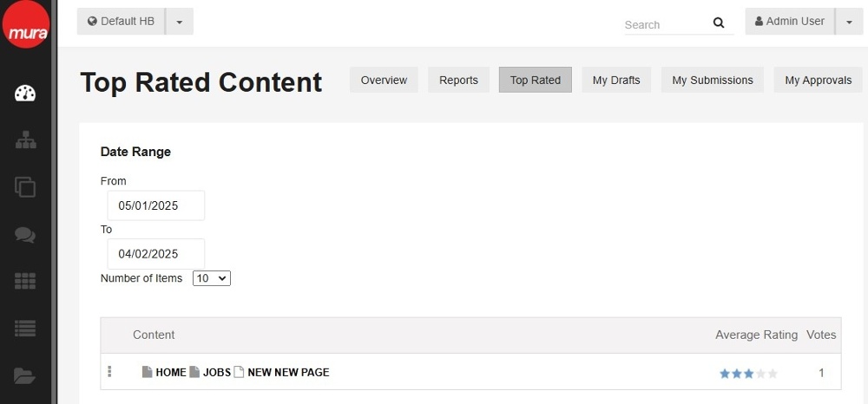The width and height of the screenshot is (868, 404).
Task: Click the Average Rating column header
Action: coord(756,335)
